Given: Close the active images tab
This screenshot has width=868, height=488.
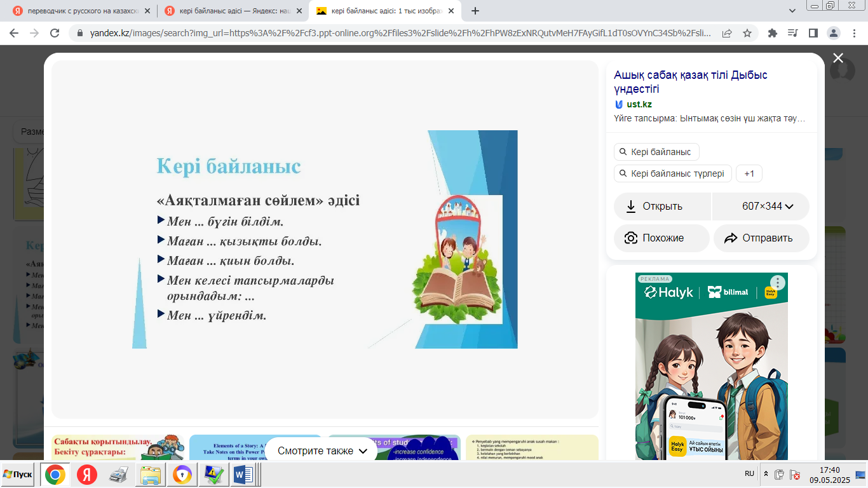Looking at the screenshot, I should click(x=451, y=11).
